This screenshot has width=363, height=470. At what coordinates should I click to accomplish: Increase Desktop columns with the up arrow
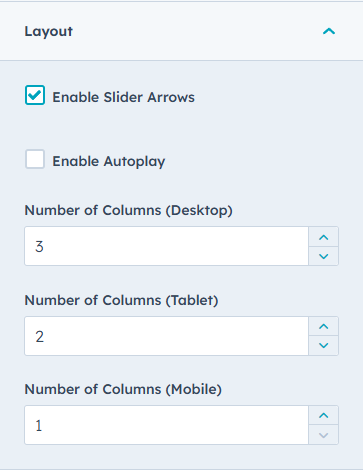[324, 237]
